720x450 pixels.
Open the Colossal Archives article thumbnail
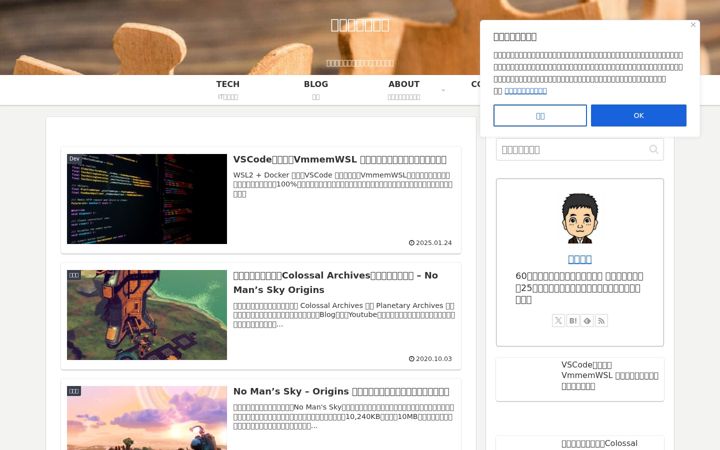point(147,315)
